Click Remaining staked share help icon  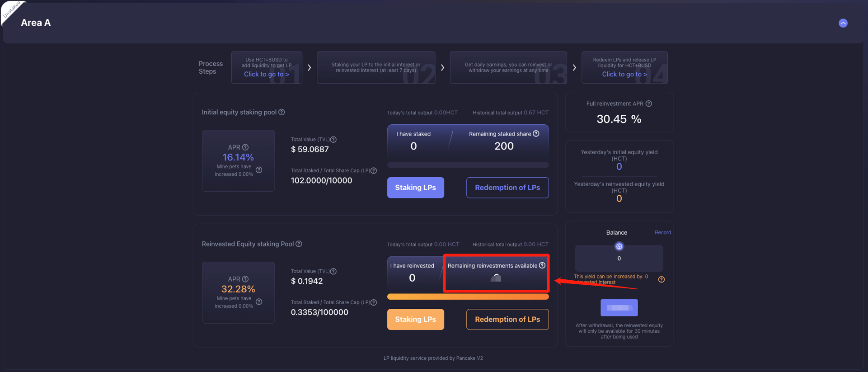pos(536,134)
